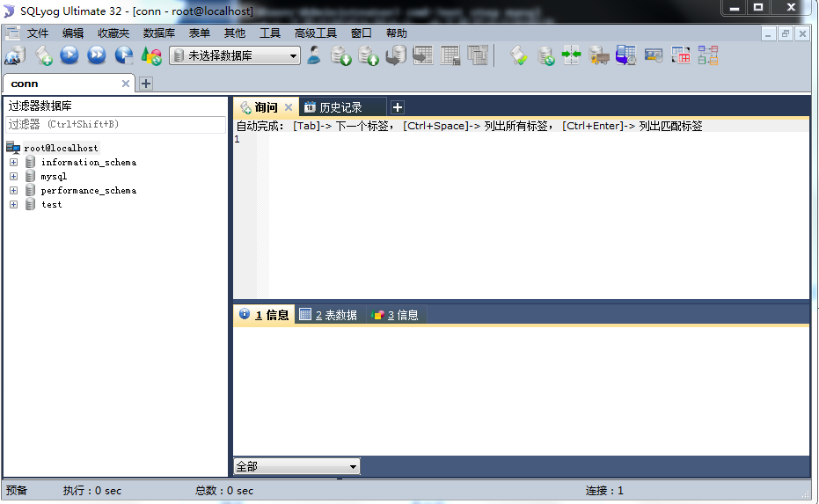The width and height of the screenshot is (819, 504).
Task: Minimize the inner conn document window
Action: point(768,34)
